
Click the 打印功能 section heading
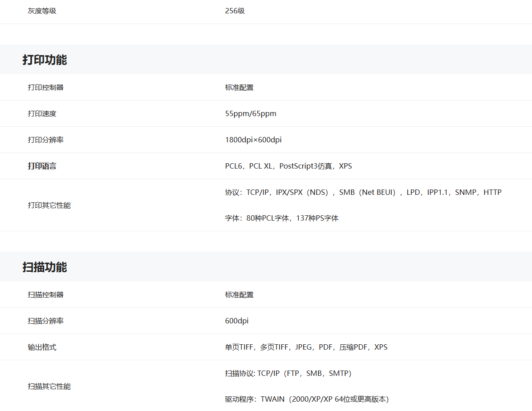45,60
